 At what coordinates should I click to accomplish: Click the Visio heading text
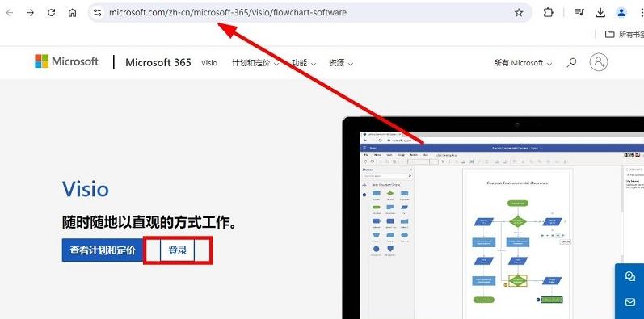pyautogui.click(x=86, y=189)
